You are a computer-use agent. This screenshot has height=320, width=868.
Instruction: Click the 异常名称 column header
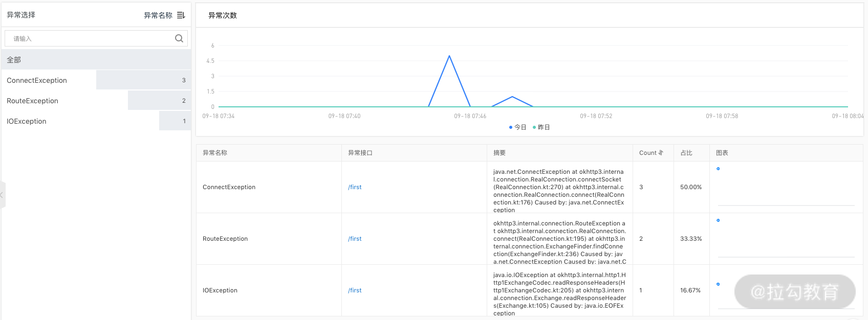tap(215, 153)
